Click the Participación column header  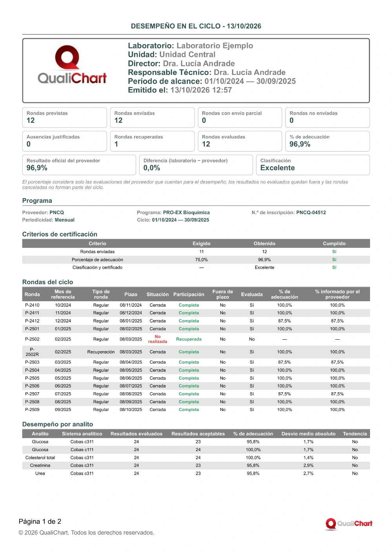(189, 295)
